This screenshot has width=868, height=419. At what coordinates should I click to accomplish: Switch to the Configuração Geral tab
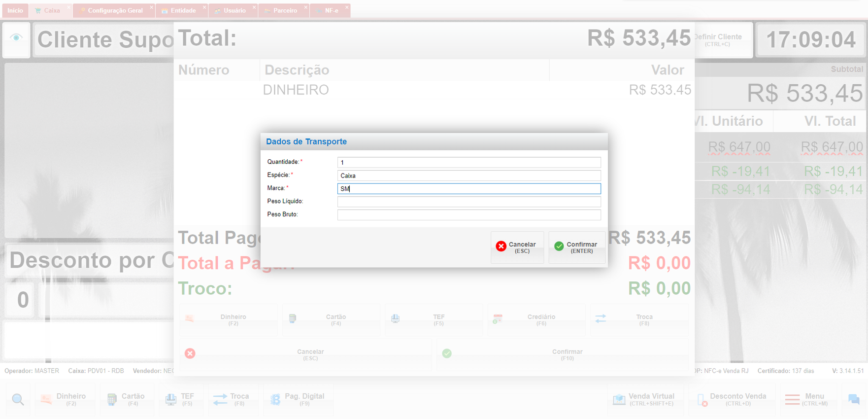pos(114,10)
